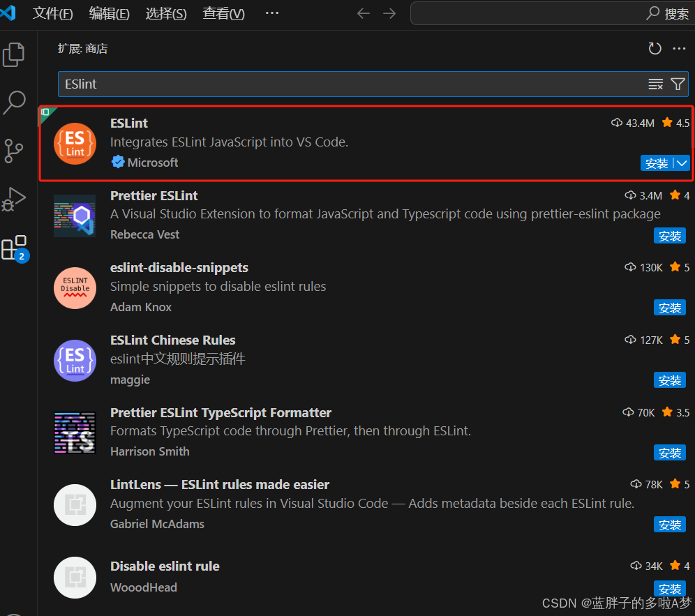The height and width of the screenshot is (616, 695).
Task: Click description 'Integrates ESLint JavaScript into VS Code.'
Action: (229, 142)
